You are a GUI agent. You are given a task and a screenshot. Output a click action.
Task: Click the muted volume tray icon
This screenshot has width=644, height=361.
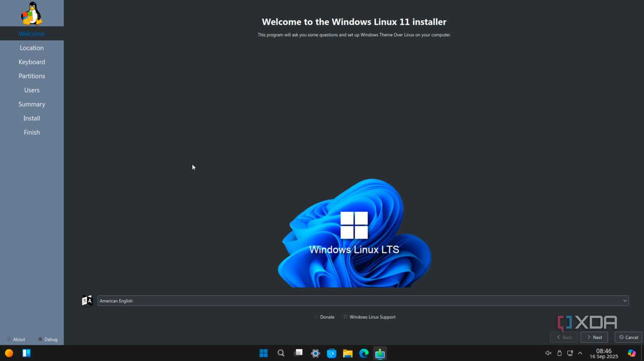pyautogui.click(x=548, y=353)
